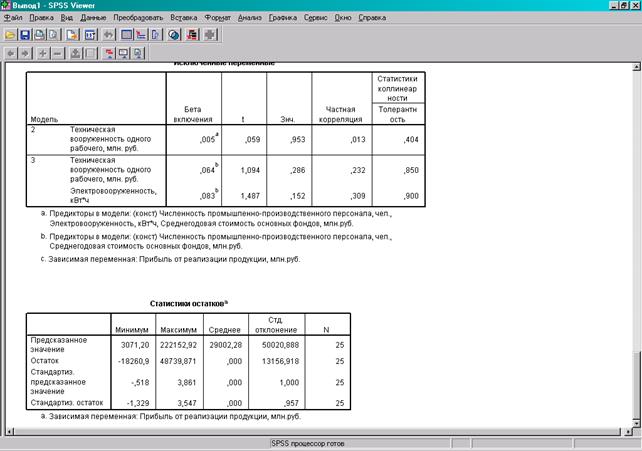642x451 pixels.
Task: Click the horizontal scrollbar left arrow
Action: [10, 431]
